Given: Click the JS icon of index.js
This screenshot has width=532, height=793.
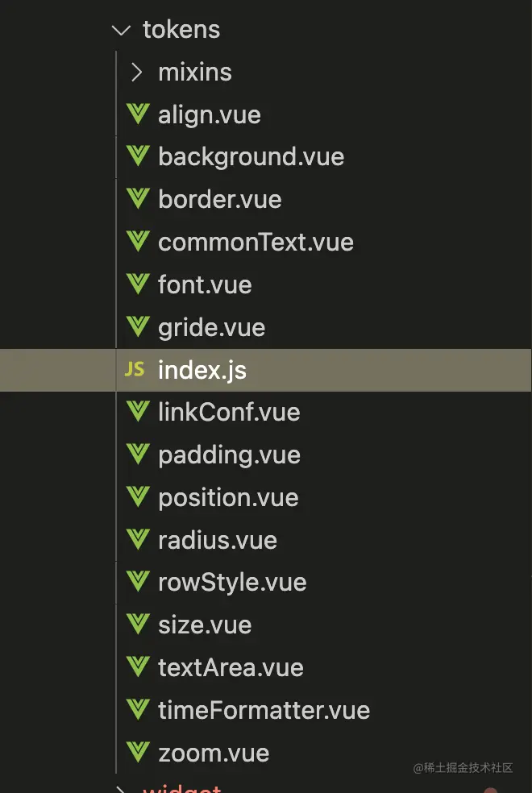Looking at the screenshot, I should coord(135,370).
